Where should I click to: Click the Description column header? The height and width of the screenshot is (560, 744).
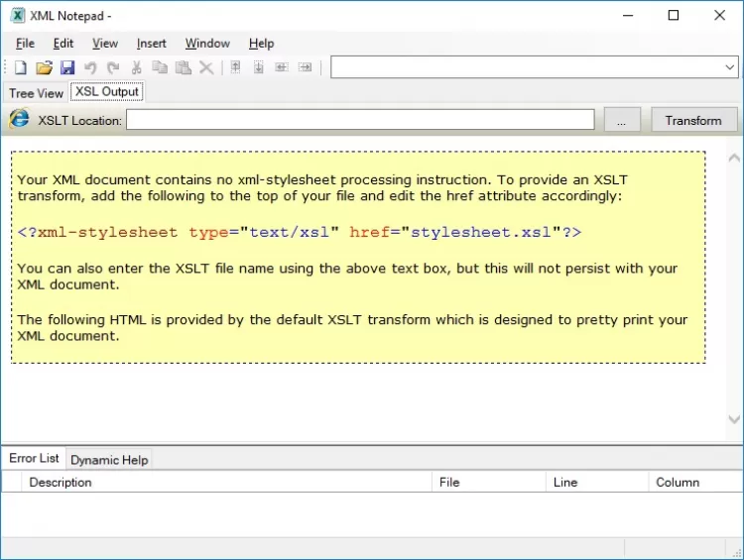[x=61, y=483]
